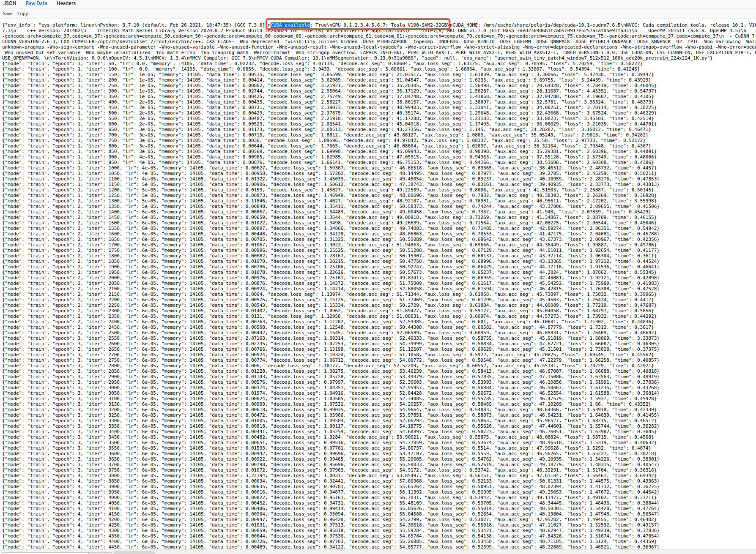
Task: Open the Headers tab
Action: click(66, 3)
